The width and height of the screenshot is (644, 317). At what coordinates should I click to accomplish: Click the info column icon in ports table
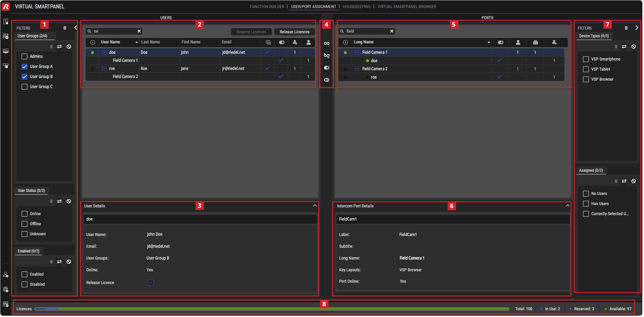(x=346, y=42)
